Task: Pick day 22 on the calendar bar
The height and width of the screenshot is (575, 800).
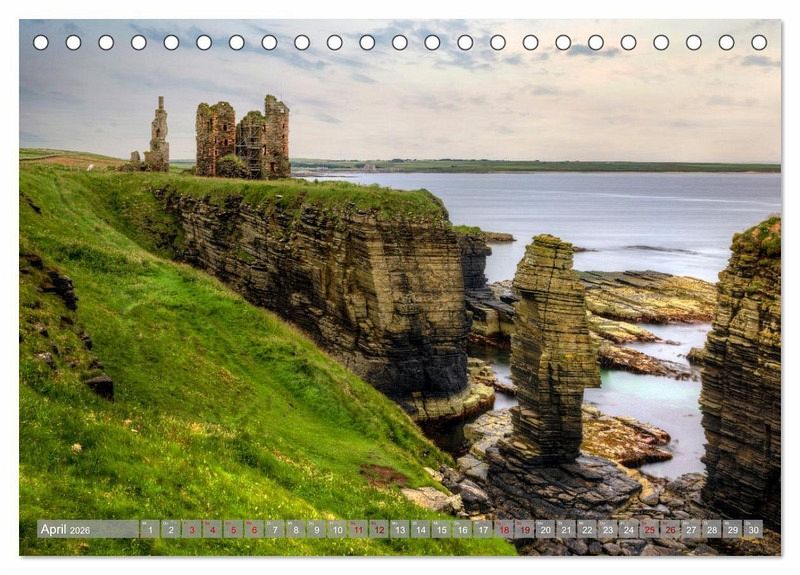Action: tap(587, 529)
